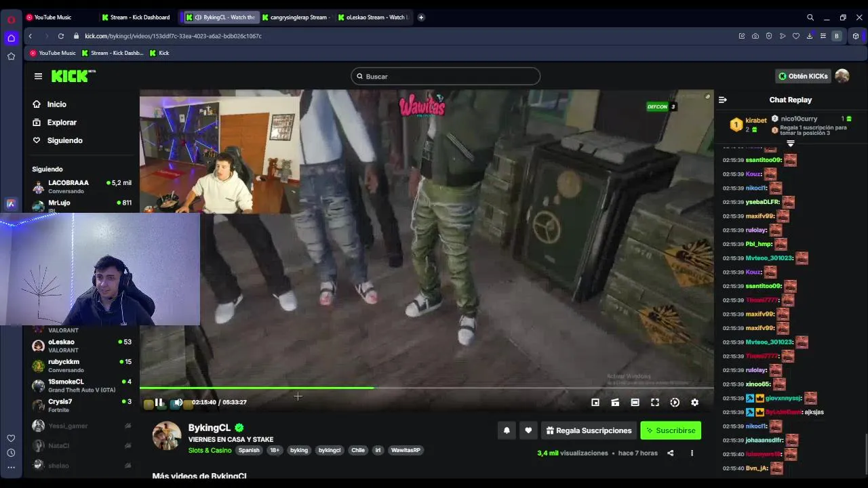
Task: Go to the Kick logo homepage
Action: pyautogui.click(x=73, y=76)
